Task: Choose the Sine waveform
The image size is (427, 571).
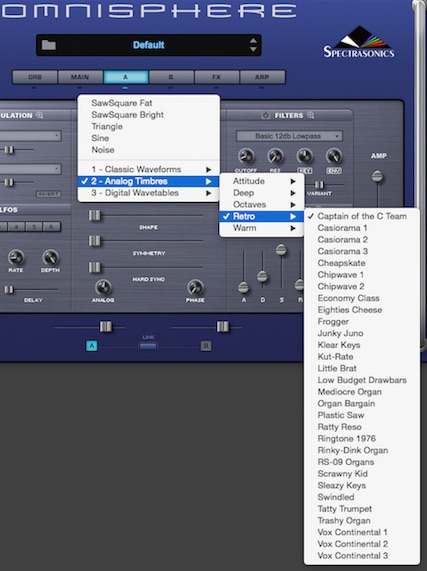Action: pos(149,138)
